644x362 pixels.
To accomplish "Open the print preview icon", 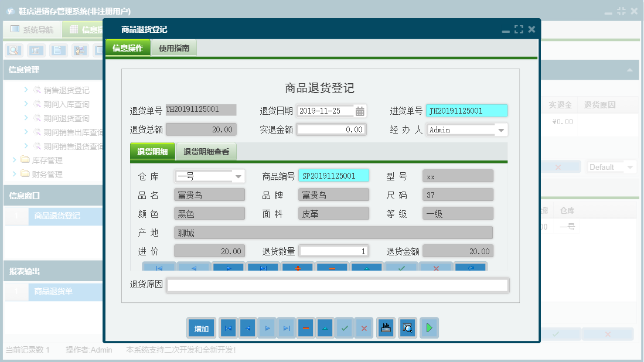I will click(407, 328).
